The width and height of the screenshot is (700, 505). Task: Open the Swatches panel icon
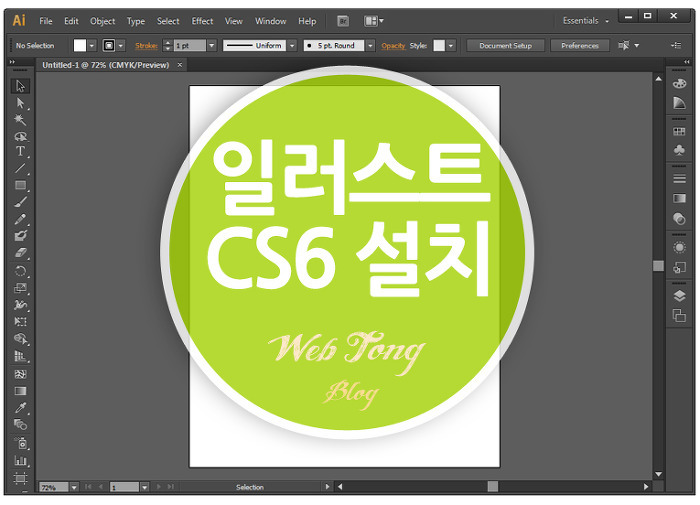point(679,131)
